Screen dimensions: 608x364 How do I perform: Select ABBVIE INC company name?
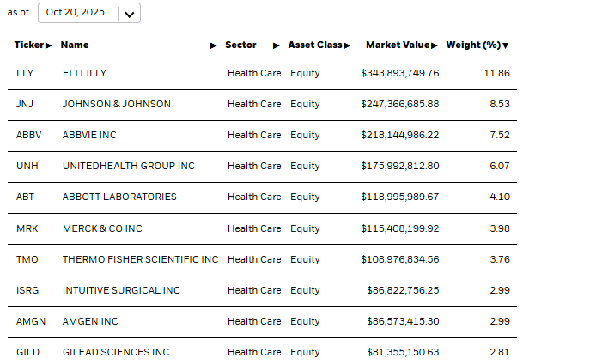tap(89, 135)
